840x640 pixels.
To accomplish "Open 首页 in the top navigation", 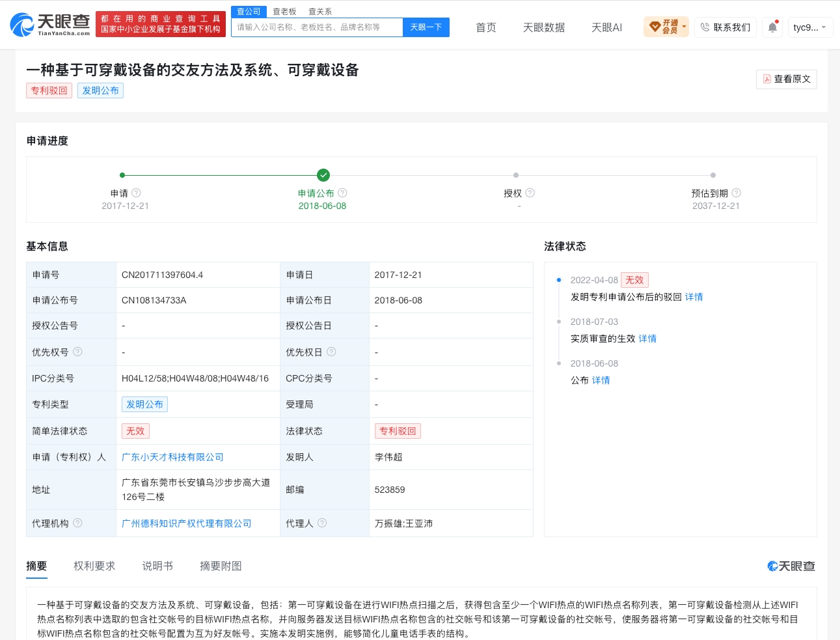I will click(486, 27).
